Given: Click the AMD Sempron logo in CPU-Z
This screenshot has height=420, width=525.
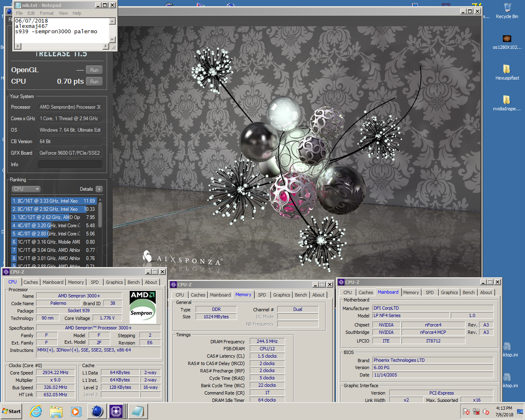Looking at the screenshot, I should tap(143, 307).
